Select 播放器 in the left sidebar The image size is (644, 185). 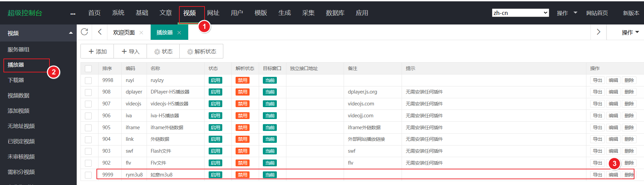(16, 65)
